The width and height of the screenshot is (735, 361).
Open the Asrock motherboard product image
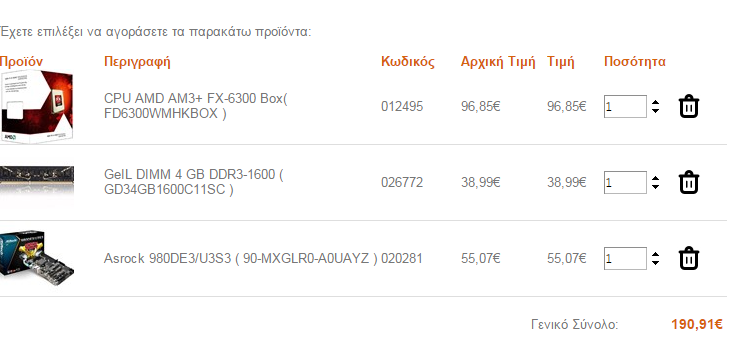(x=37, y=258)
